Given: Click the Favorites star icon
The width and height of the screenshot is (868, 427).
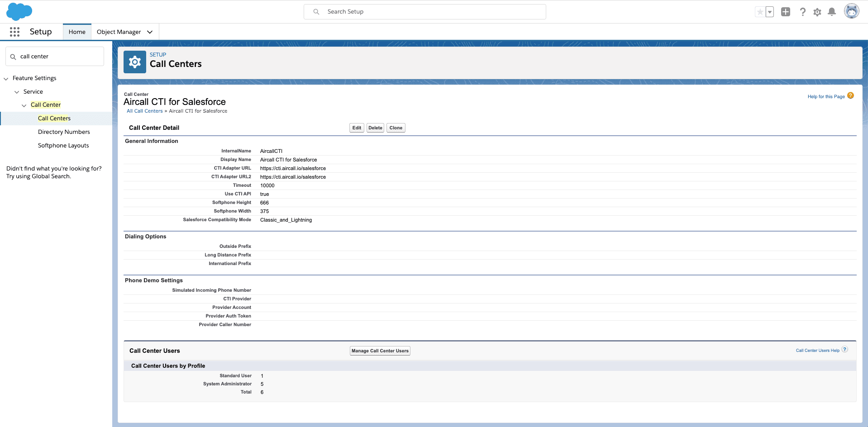Looking at the screenshot, I should [x=760, y=12].
